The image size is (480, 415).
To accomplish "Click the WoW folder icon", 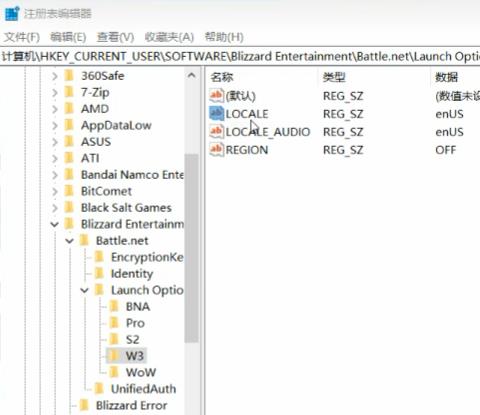I will point(114,372).
